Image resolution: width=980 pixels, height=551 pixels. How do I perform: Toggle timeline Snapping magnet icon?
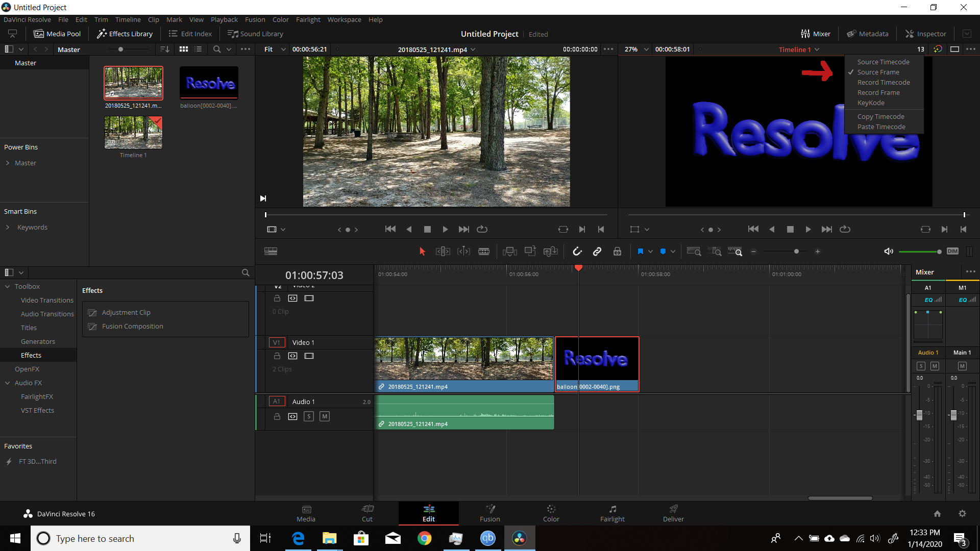click(577, 252)
